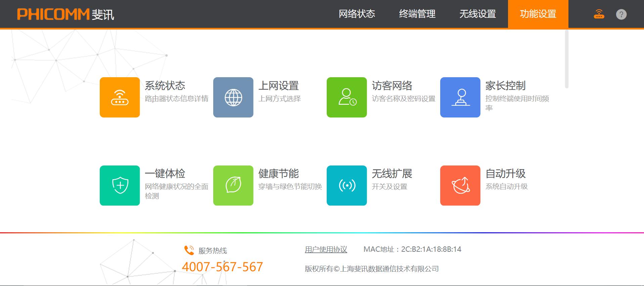Click the phone icon beside 服务热线
Screen dimensions: 644x286
point(189,250)
